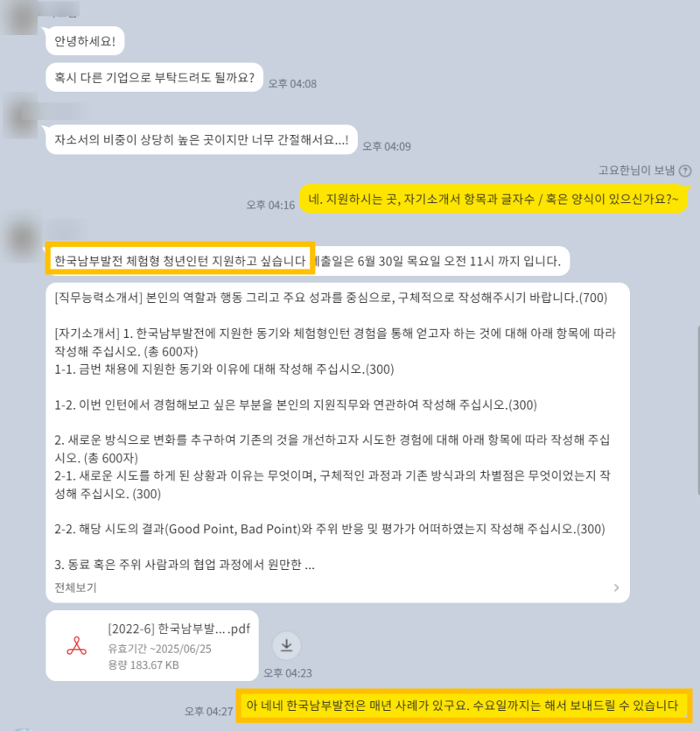The height and width of the screenshot is (731, 700).
Task: Click the highlighted yellow 아 네네 한국남부발전은 reply
Action: [x=464, y=706]
